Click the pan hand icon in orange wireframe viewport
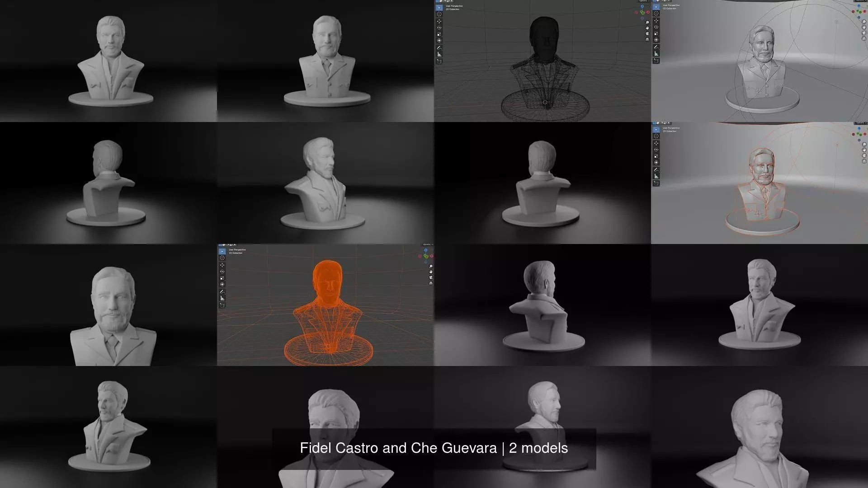The image size is (868, 488). click(x=431, y=272)
